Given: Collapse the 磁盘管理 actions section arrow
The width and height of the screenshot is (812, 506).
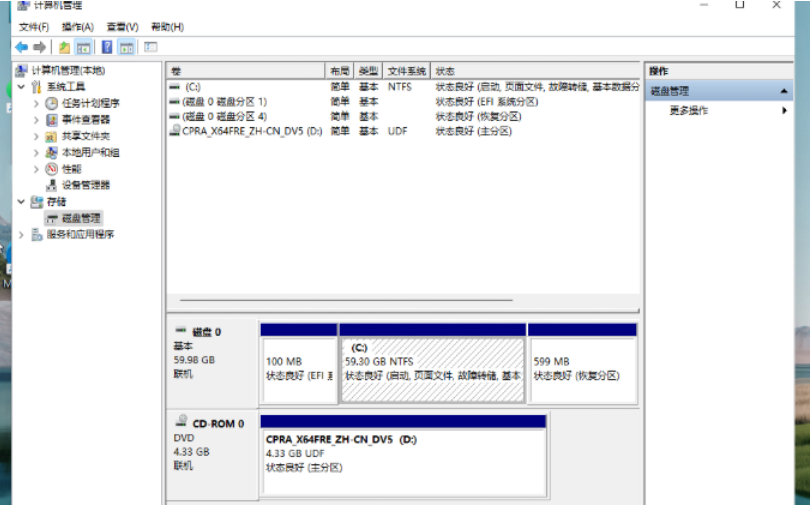Looking at the screenshot, I should click(x=784, y=91).
